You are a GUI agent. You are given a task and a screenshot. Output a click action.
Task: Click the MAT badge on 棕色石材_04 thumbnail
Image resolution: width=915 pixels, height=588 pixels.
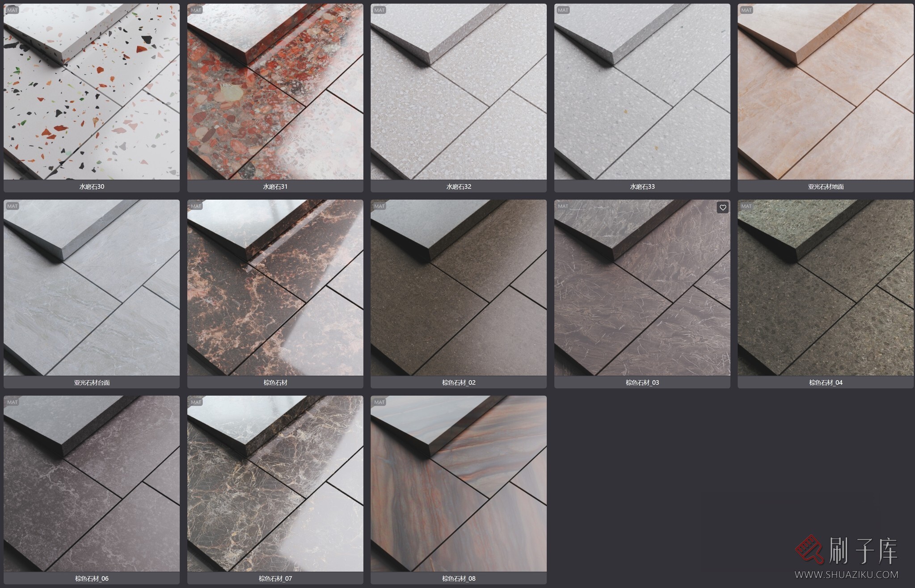[x=746, y=206]
